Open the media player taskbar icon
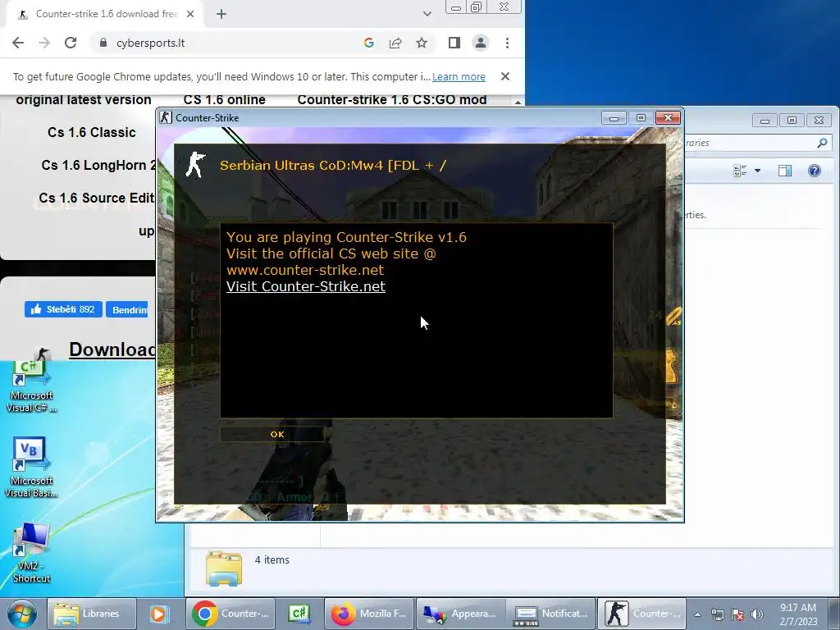 pyautogui.click(x=158, y=614)
